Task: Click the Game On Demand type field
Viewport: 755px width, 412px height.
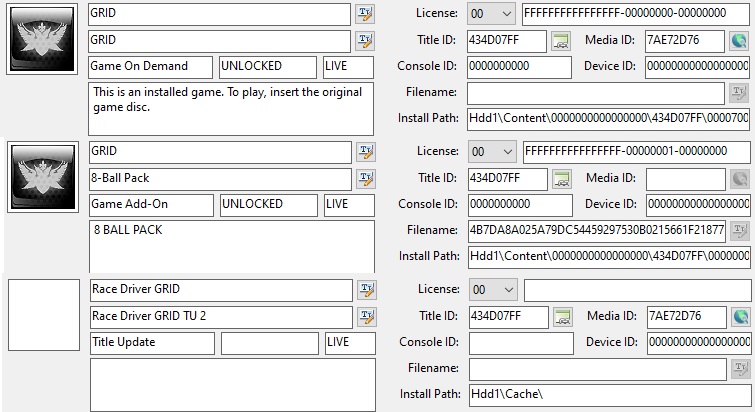Action: [x=150, y=67]
